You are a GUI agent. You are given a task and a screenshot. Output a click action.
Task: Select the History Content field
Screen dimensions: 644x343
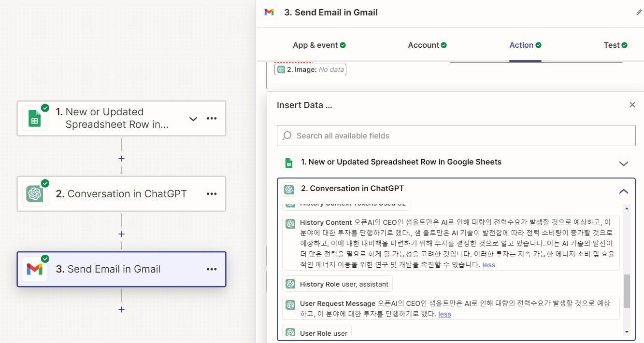(x=451, y=243)
